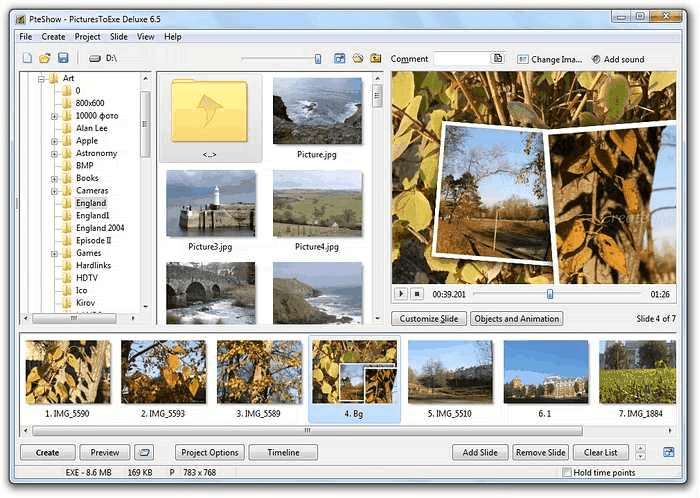Expand the Games folder

54,254
